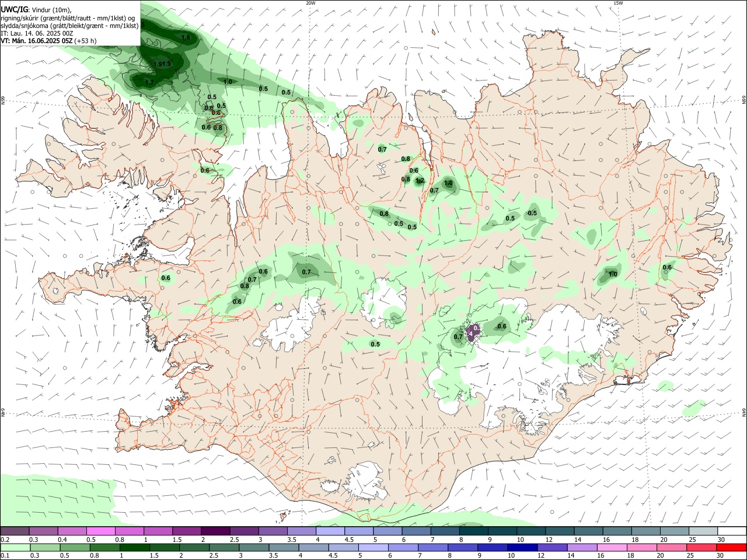Screen dimensions: 747x560
Task: Click the "15W" longitude label
Action: tap(618, 3)
